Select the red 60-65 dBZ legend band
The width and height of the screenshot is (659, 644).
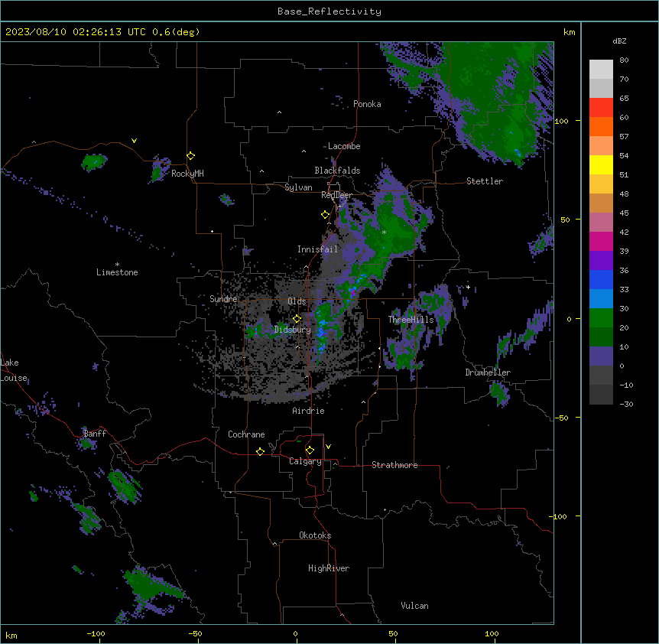(601, 108)
